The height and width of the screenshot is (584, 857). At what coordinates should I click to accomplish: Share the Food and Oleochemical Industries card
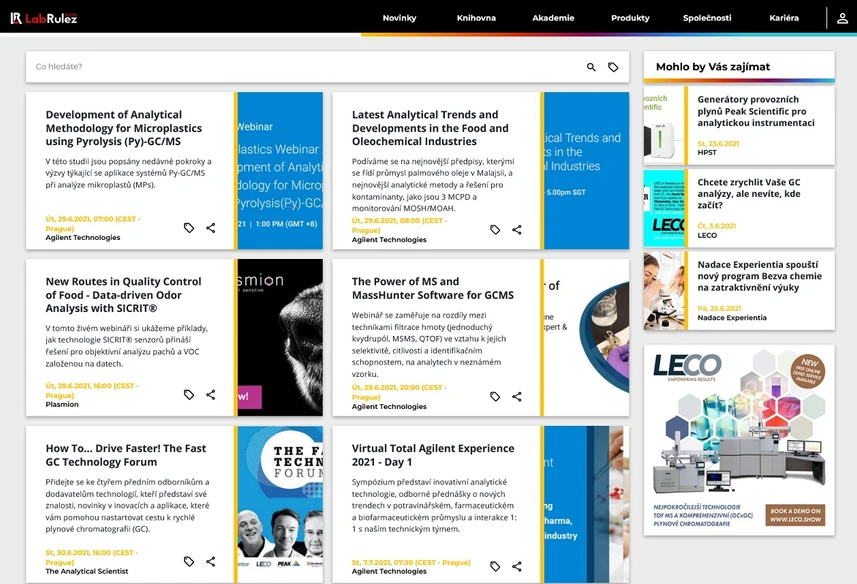516,229
